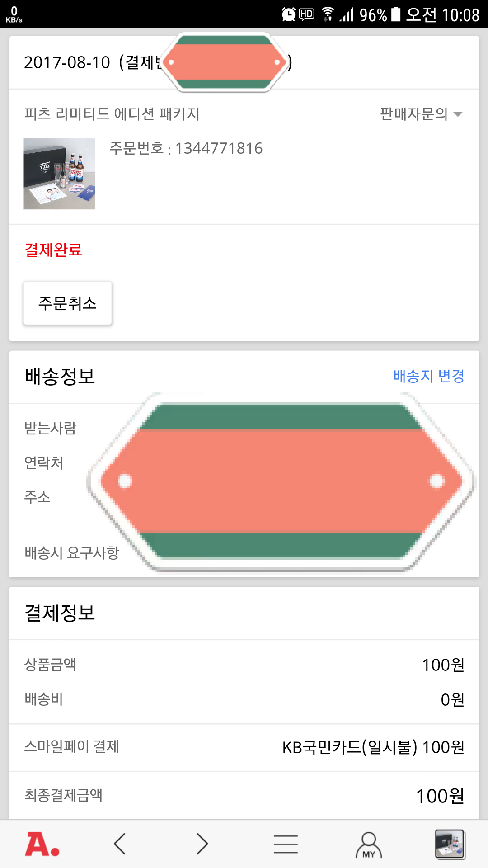Tap the HD indicator in status bar

pos(307,14)
